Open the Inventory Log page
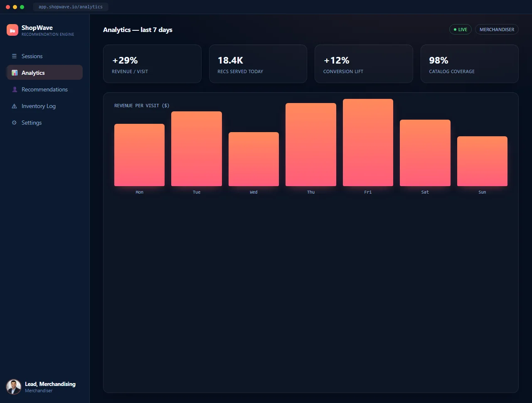 click(x=44, y=106)
